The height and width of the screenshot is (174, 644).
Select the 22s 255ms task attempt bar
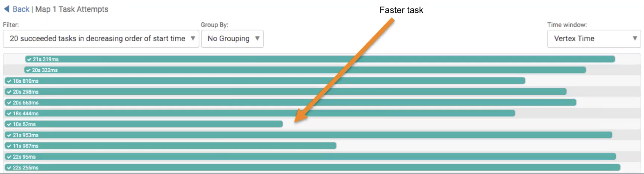(313, 168)
